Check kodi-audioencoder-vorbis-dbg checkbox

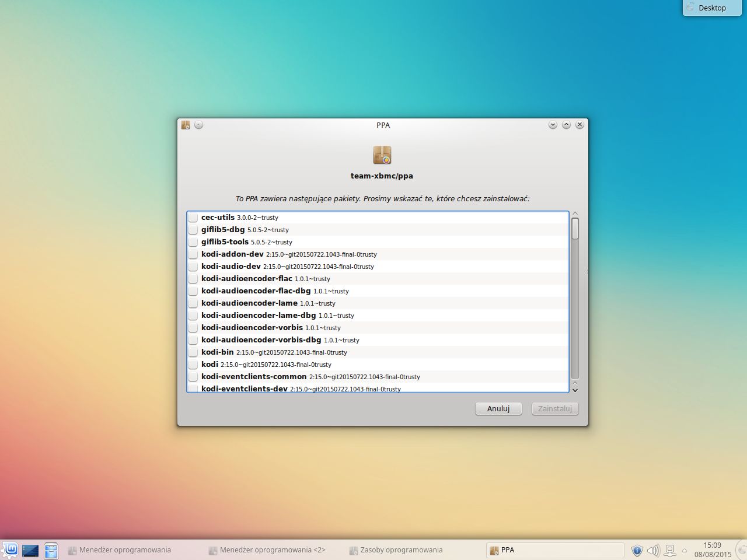193,340
